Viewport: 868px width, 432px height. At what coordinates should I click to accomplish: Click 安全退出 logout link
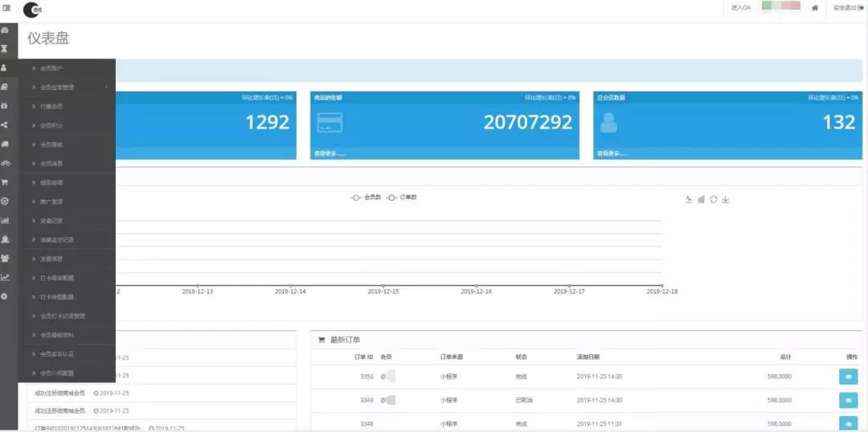tap(848, 8)
